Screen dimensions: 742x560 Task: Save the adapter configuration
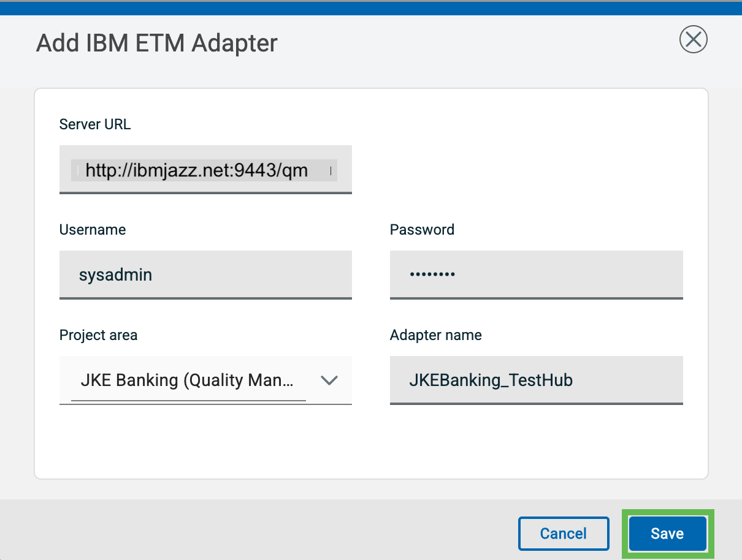667,534
